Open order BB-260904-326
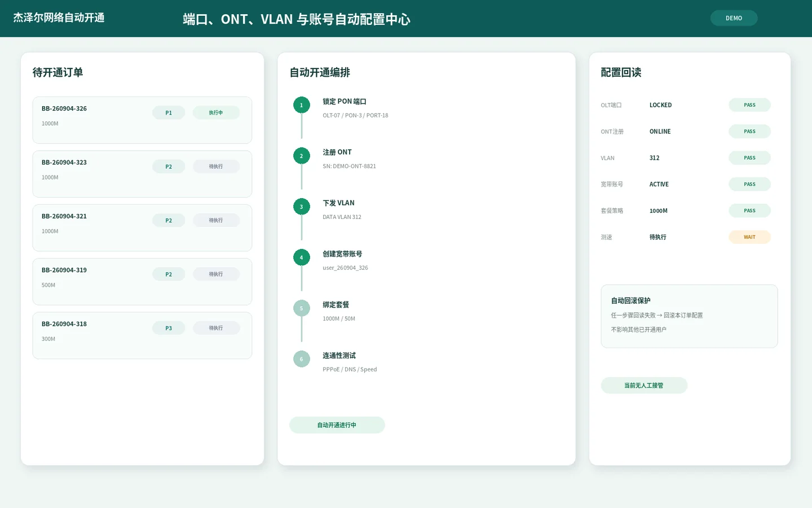The height and width of the screenshot is (508, 812). pos(142,120)
